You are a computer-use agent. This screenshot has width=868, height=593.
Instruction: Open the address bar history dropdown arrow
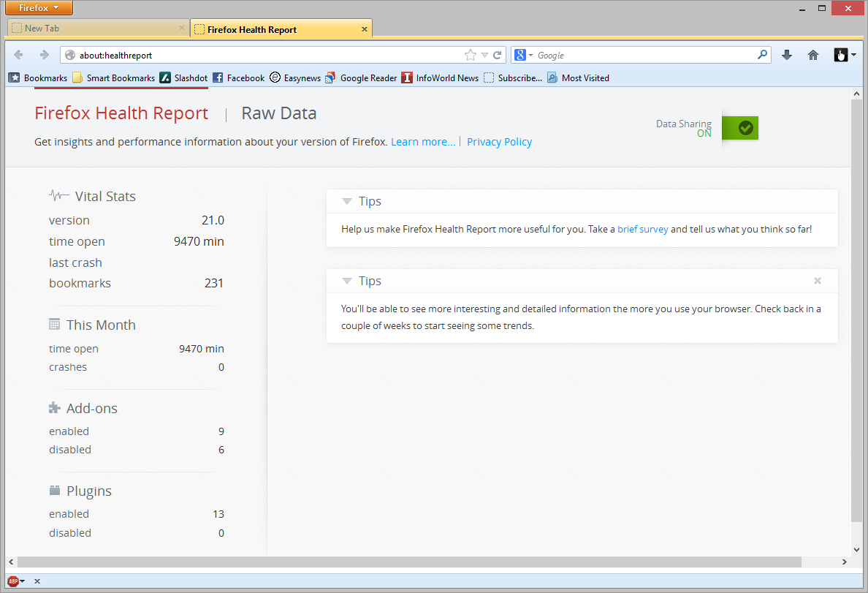[x=484, y=55]
